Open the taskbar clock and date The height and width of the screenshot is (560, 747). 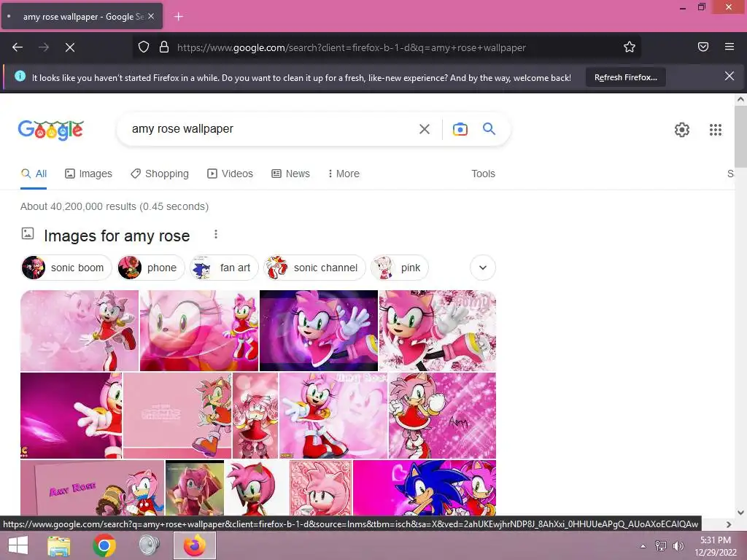(715, 546)
